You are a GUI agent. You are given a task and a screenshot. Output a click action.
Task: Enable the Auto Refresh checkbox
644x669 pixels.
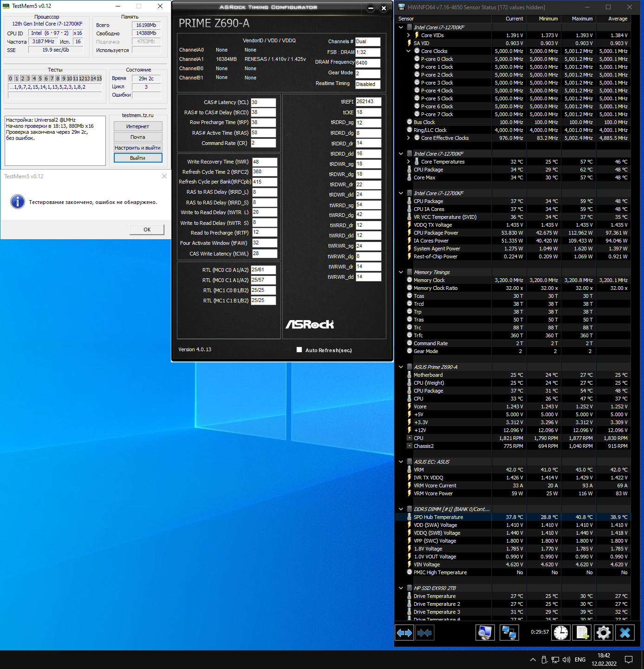pyautogui.click(x=299, y=350)
